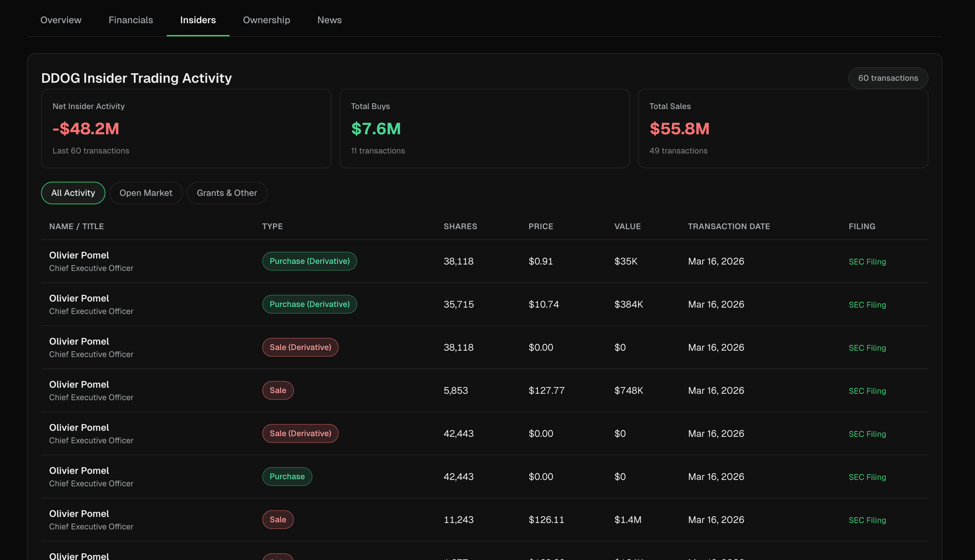
Task: Click the Sale badge at $127.77
Action: (278, 390)
